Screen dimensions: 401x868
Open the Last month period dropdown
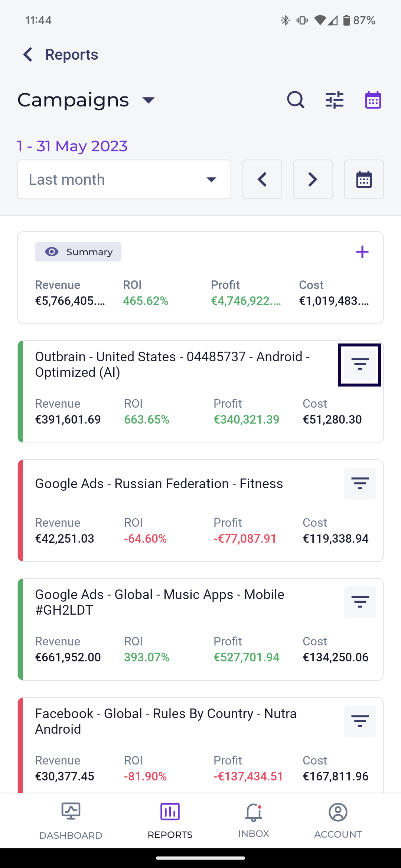coord(124,180)
